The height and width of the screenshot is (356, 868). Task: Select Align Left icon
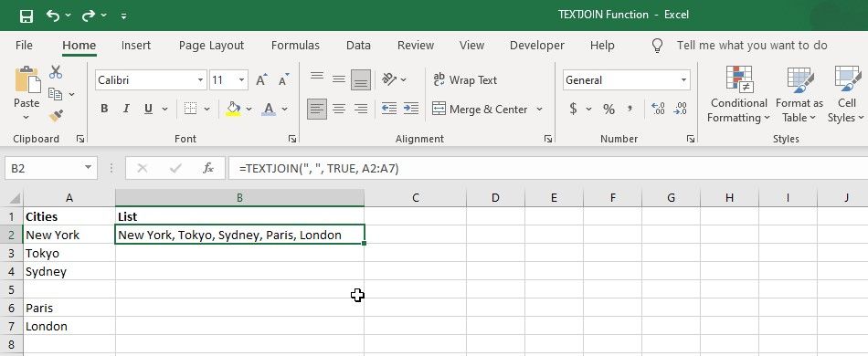(x=317, y=109)
